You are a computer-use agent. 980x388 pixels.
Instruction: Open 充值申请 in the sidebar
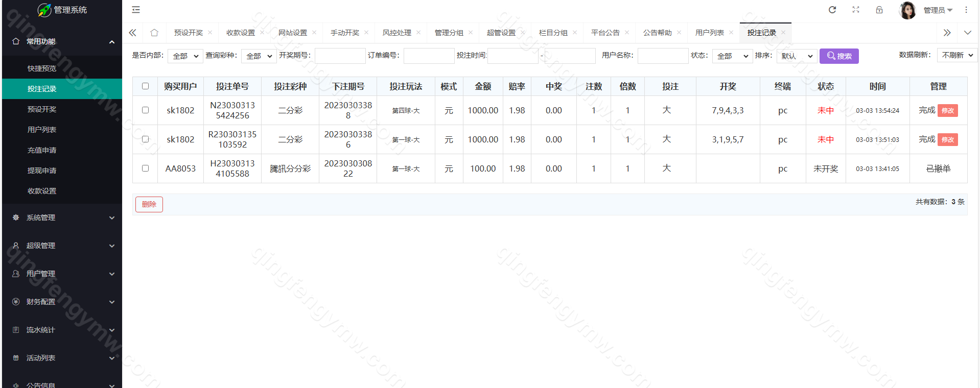[42, 150]
